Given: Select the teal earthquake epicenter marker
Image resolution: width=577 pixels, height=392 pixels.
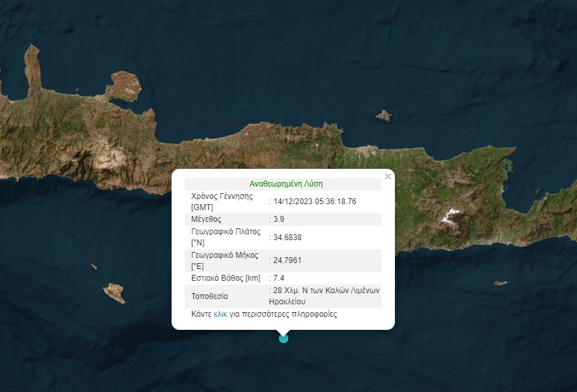Looking at the screenshot, I should 283,339.
